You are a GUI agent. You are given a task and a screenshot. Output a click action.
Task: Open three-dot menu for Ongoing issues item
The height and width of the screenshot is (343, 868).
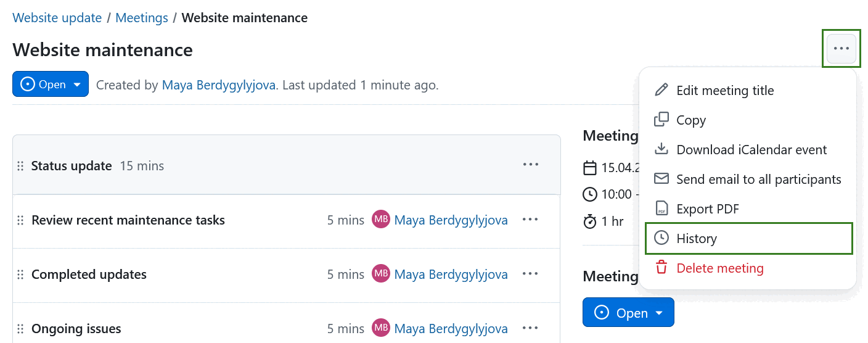coord(530,328)
